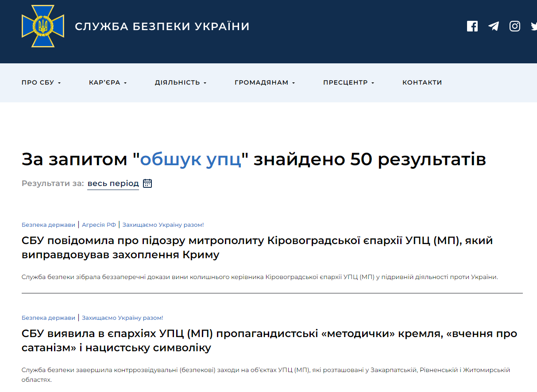Expand the ДІЯЛЬНІСТЬ dropdown menu

click(x=181, y=82)
